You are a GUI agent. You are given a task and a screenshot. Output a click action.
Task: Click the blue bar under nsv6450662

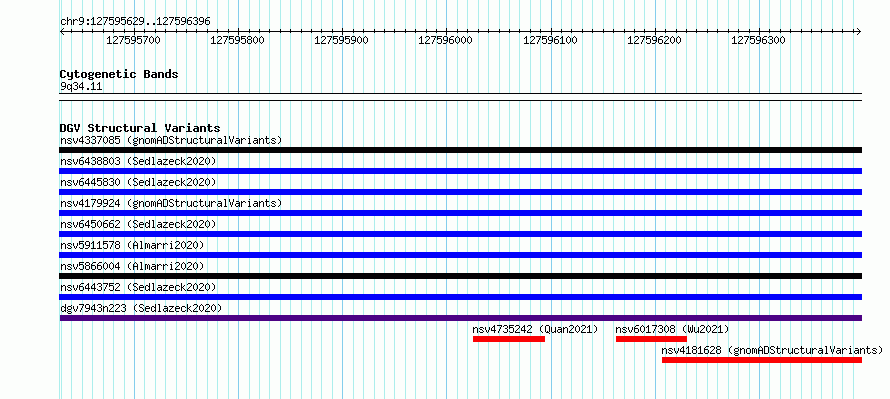coord(461,234)
